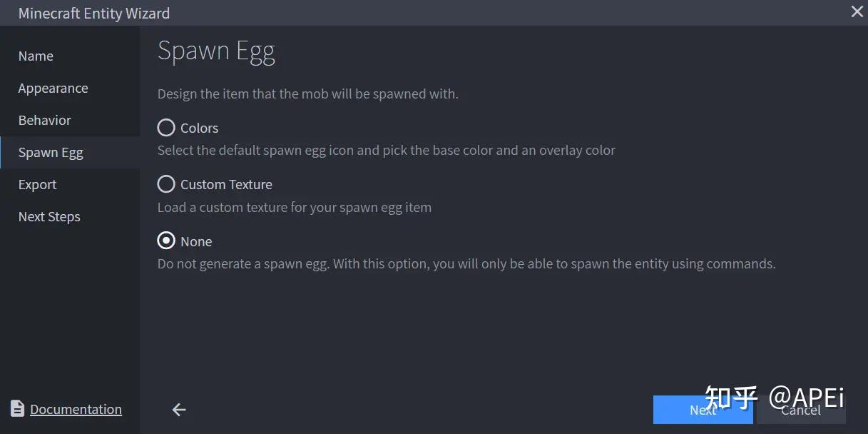Switch to the Behavior step

[44, 120]
